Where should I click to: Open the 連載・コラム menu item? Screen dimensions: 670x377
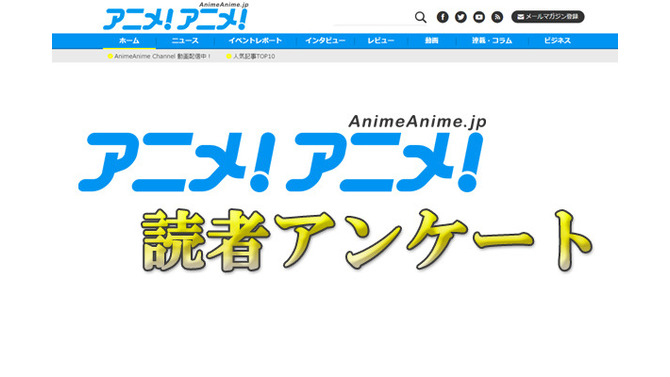click(492, 41)
